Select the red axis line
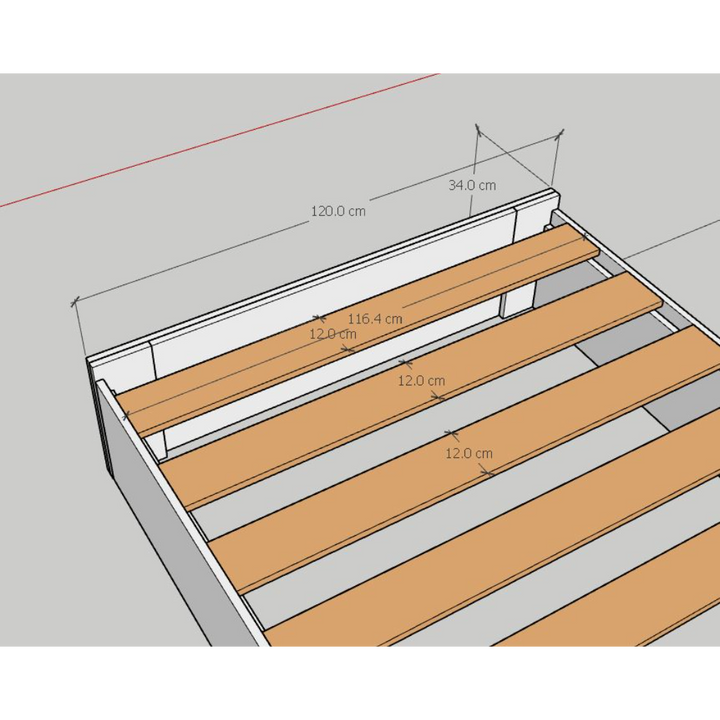Screen dimensions: 720x720 click(219, 140)
